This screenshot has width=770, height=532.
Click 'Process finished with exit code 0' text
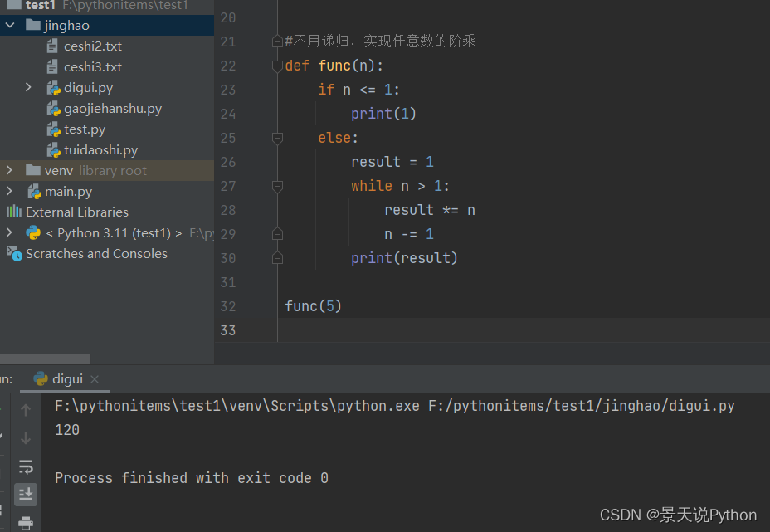pyautogui.click(x=192, y=478)
